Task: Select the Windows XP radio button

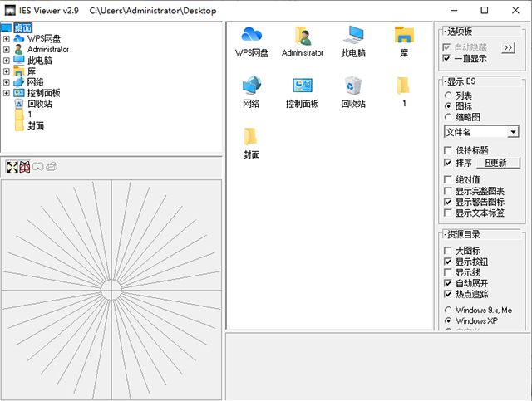Action: 448,320
